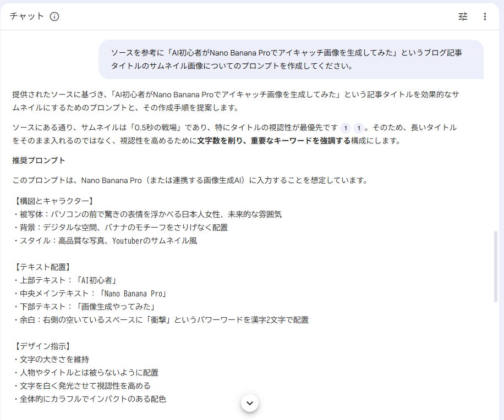Screen dimensions: 504x420
Task: Click the 推奨プロンプト heading
Action: [x=39, y=161]
